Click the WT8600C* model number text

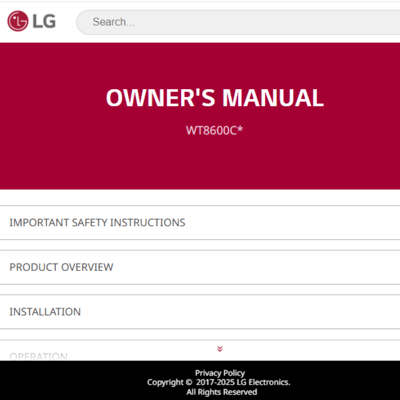tap(214, 130)
